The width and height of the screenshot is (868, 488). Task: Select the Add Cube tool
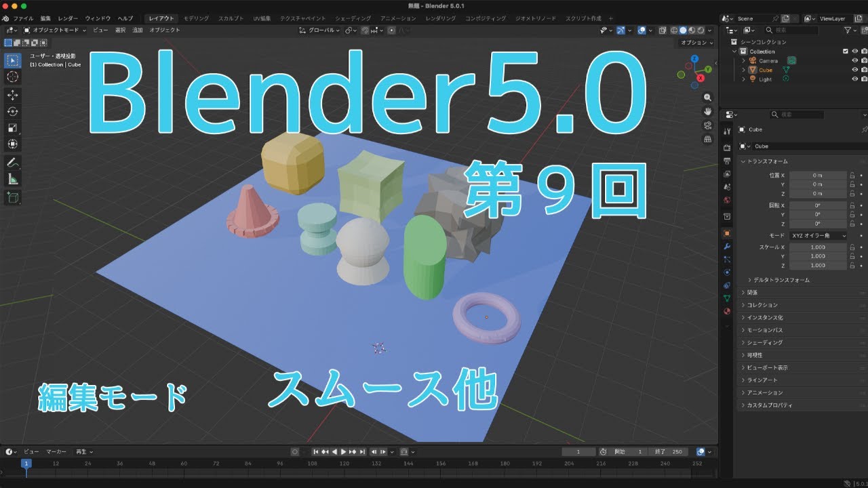point(12,197)
